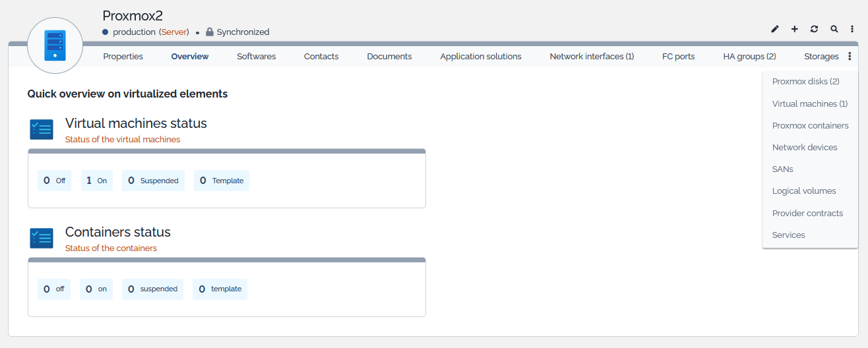This screenshot has height=348, width=868.
Task: Click the Server class link
Action: (x=174, y=32)
